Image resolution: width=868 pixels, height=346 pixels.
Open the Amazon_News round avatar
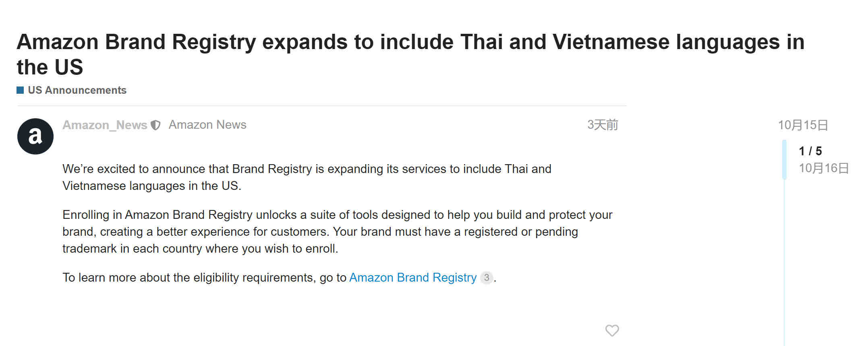coord(35,136)
